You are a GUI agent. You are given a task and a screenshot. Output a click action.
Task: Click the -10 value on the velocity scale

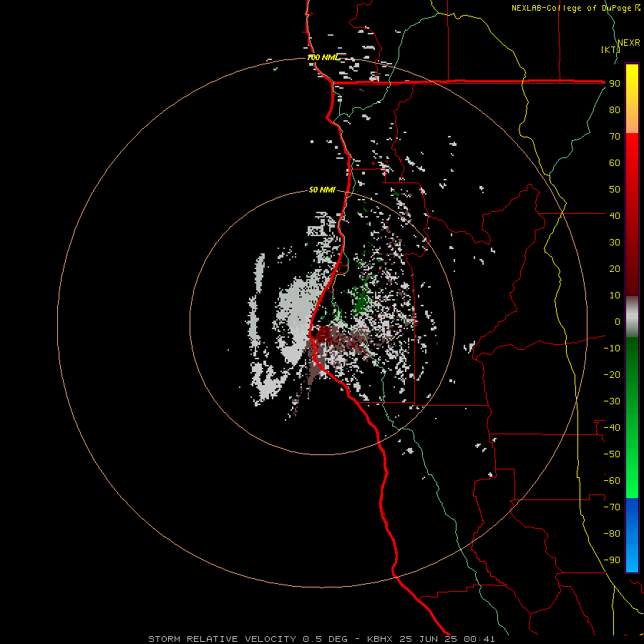[612, 348]
